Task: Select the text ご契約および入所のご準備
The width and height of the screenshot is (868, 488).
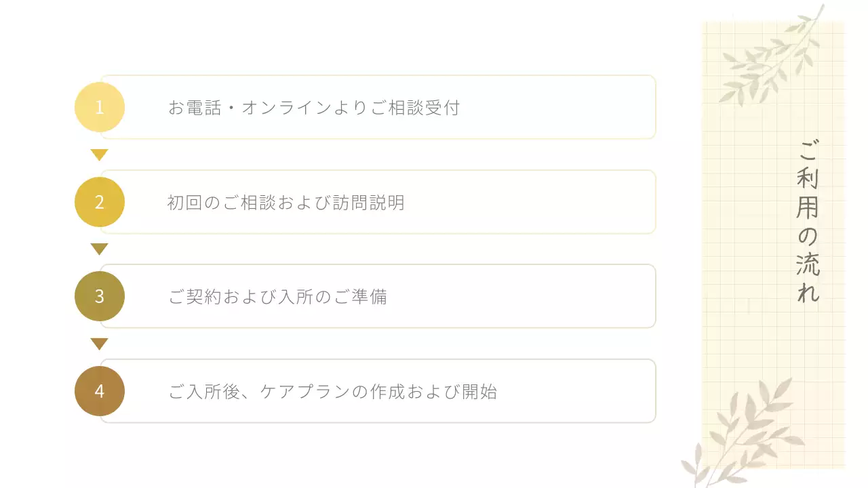Action: 277,297
